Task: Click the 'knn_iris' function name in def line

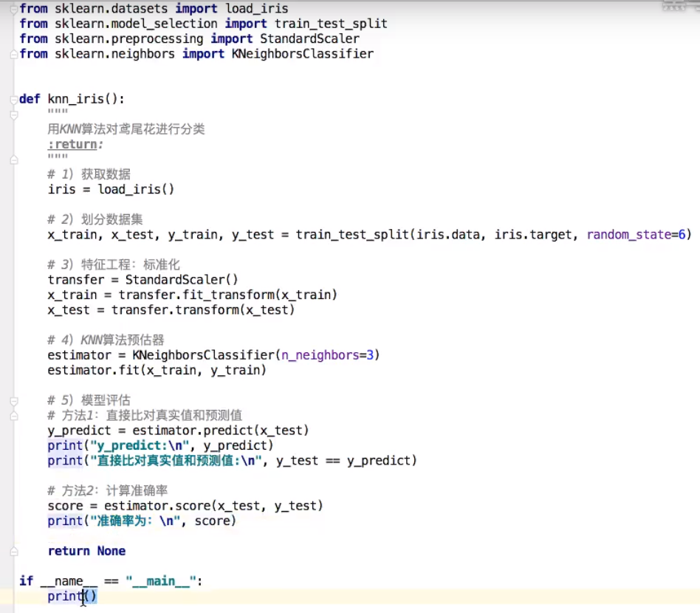Action: point(75,99)
